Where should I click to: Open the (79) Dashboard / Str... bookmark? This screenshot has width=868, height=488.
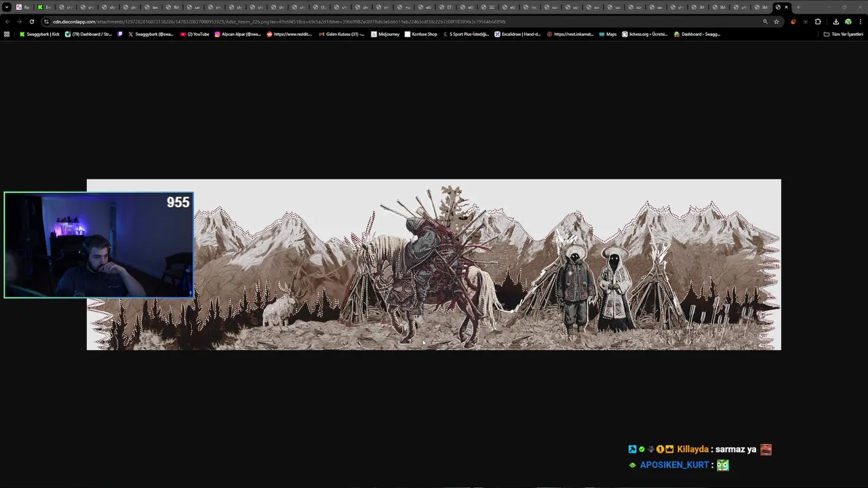tap(88, 34)
